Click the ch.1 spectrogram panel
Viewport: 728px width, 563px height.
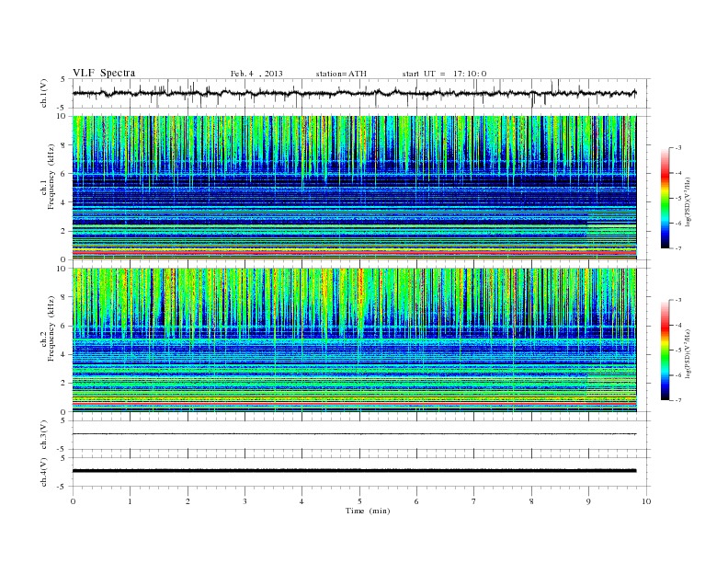click(x=354, y=188)
